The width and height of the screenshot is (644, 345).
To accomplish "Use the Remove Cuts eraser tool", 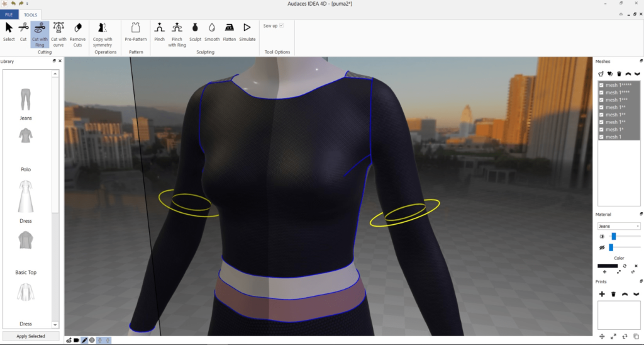I will coord(77,35).
